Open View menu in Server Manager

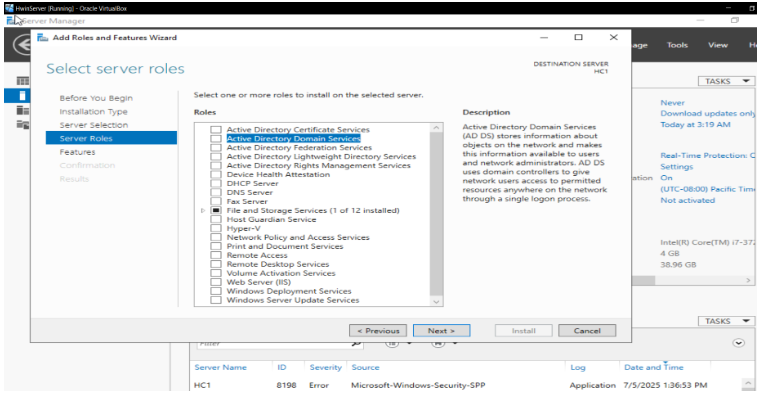[x=718, y=45]
